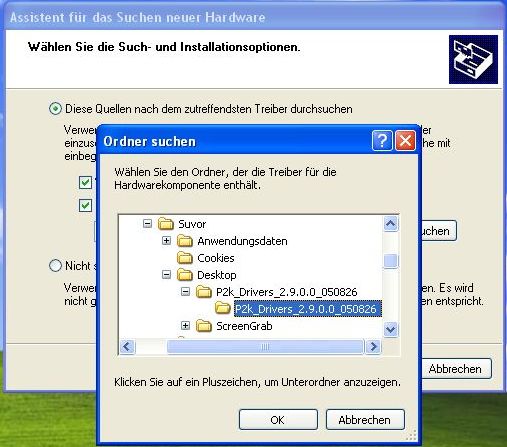Uncheck the first green search-location checkbox
Image resolution: width=507 pixels, height=447 pixels.
tap(85, 182)
